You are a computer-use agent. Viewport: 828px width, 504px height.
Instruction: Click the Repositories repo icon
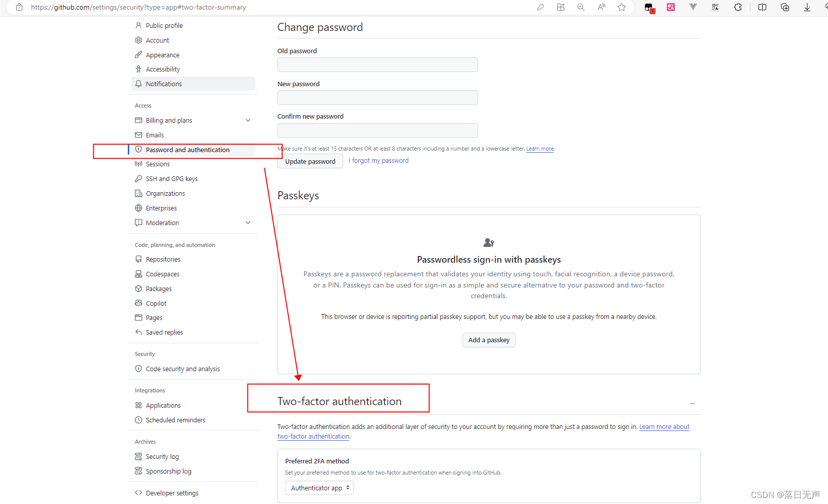[x=138, y=259]
